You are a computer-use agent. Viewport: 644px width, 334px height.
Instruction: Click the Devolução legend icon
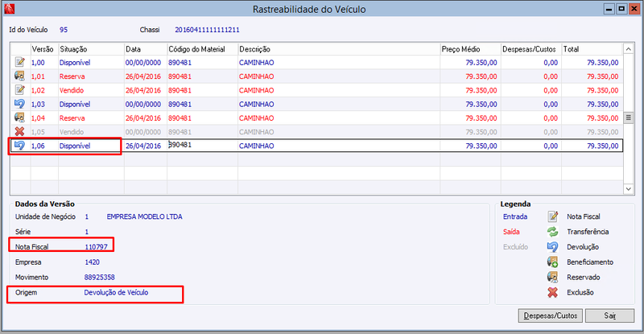(553, 247)
